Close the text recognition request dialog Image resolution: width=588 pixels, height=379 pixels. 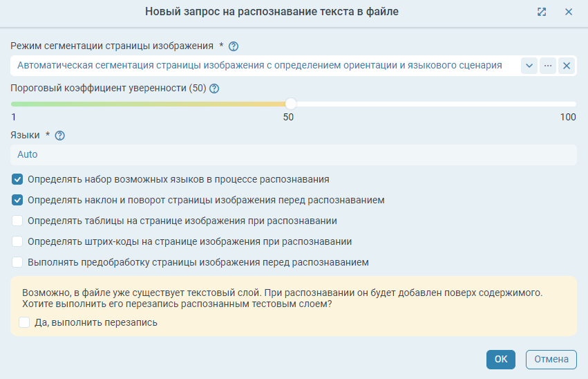tap(569, 12)
